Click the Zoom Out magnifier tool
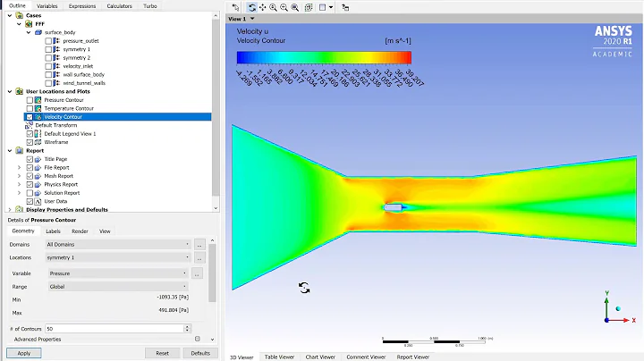Image resolution: width=644 pixels, height=361 pixels. point(284,7)
